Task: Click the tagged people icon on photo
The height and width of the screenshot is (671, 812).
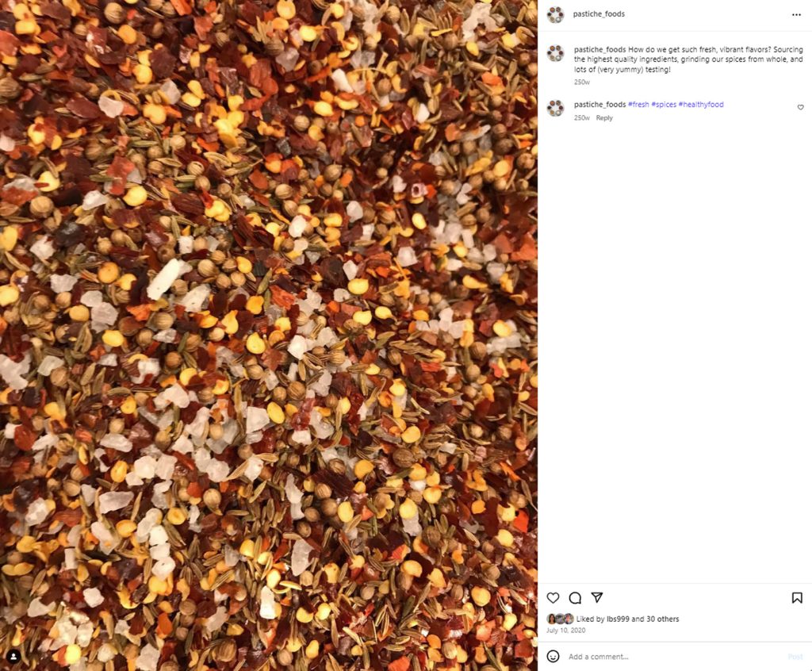Action: (14, 657)
